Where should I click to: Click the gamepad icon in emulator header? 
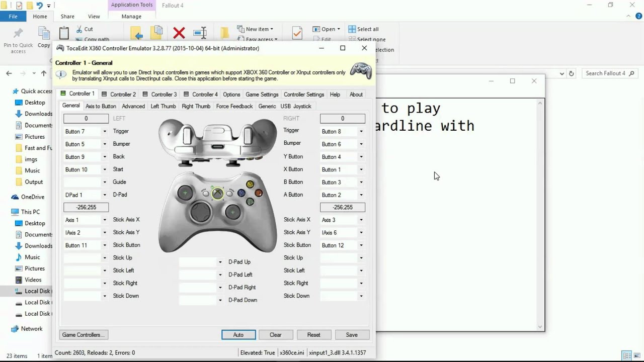point(361,70)
